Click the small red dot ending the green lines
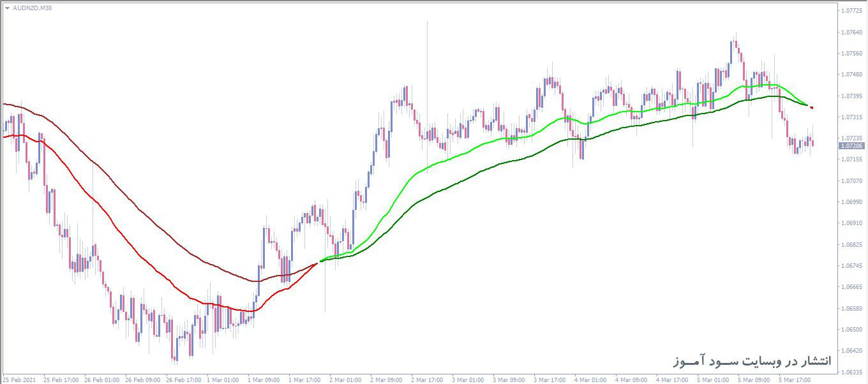868x384 pixels. pos(811,107)
